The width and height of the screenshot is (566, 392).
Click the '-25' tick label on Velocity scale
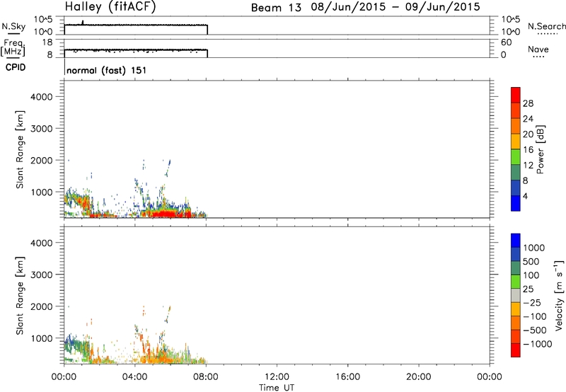click(531, 302)
